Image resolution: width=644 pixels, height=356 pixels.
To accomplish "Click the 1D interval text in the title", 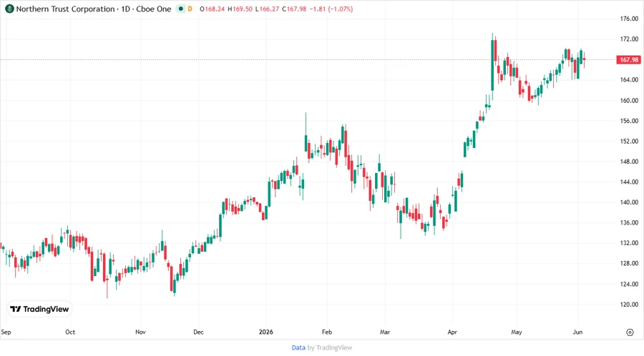I will click(126, 9).
